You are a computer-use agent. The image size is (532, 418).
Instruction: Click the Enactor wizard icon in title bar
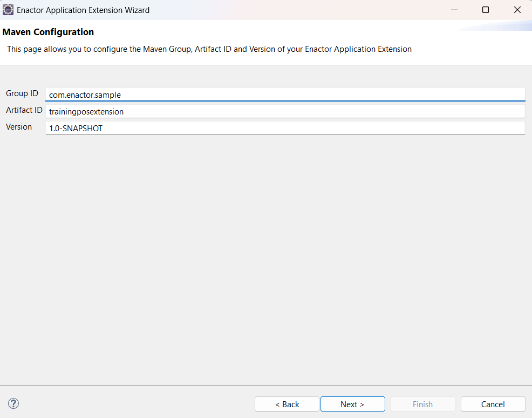click(x=9, y=10)
